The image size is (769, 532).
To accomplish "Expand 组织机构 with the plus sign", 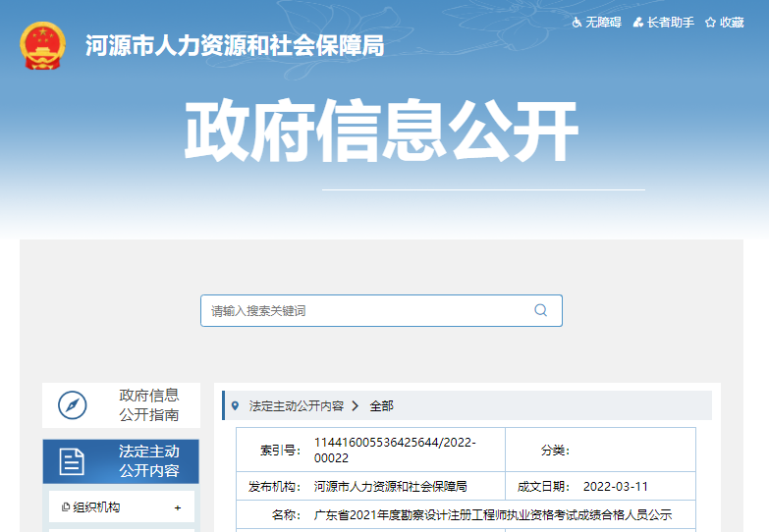I will pos(178,508).
